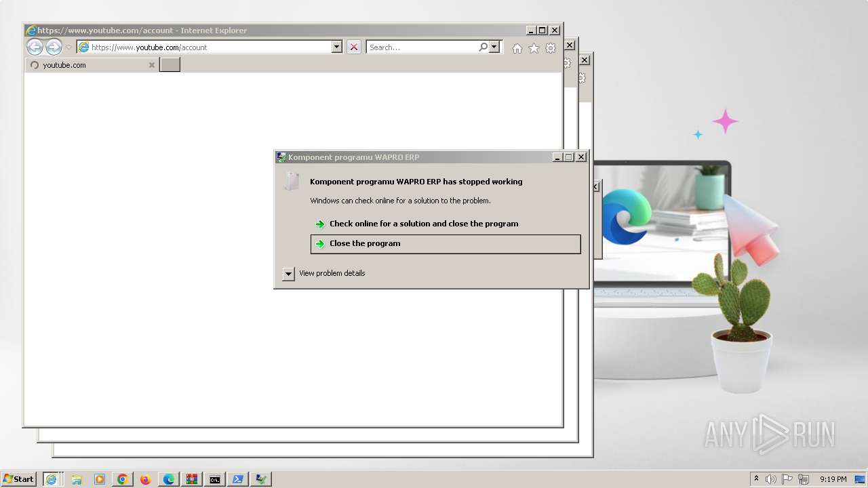Open Internet Explorer taskbar icon
This screenshot has width=868, height=488.
tap(53, 479)
